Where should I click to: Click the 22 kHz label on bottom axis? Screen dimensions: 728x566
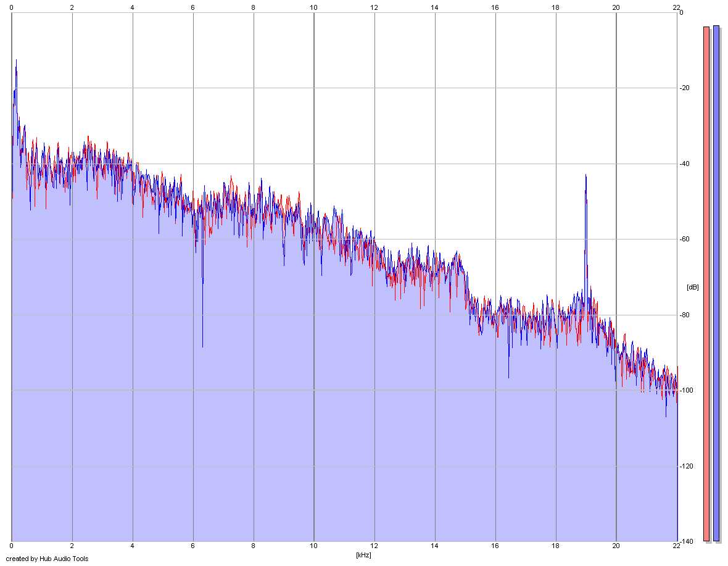point(676,546)
